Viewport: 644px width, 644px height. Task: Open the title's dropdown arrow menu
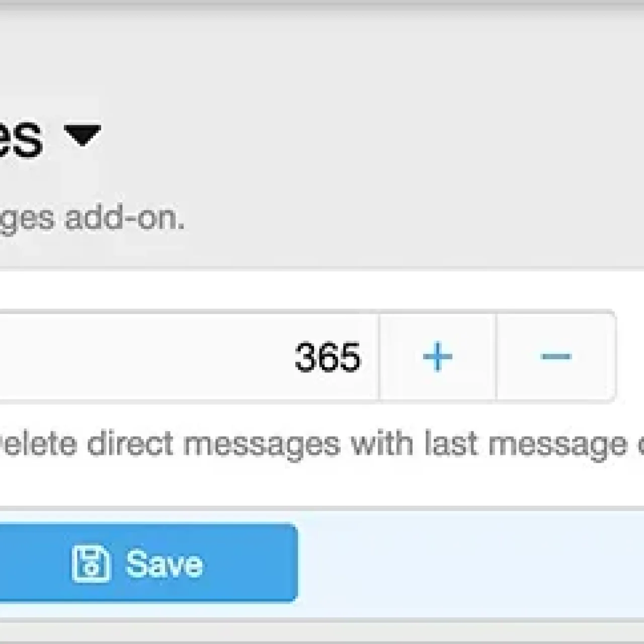pos(83,135)
